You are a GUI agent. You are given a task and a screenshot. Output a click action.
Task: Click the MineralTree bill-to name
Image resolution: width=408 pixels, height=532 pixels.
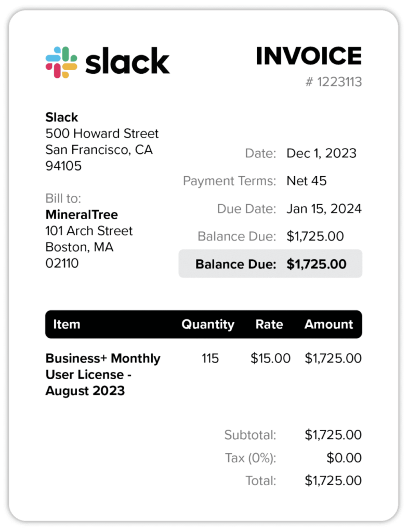coord(82,215)
